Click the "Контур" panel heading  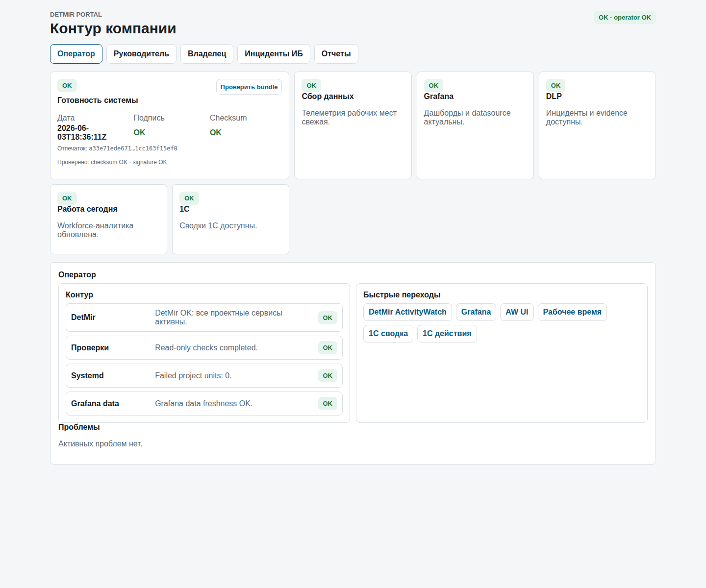pos(79,295)
